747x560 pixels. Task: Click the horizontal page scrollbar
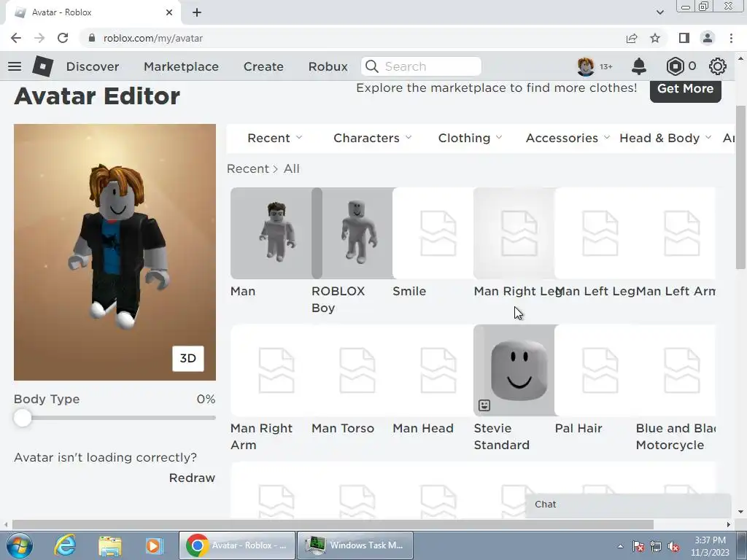click(x=333, y=524)
